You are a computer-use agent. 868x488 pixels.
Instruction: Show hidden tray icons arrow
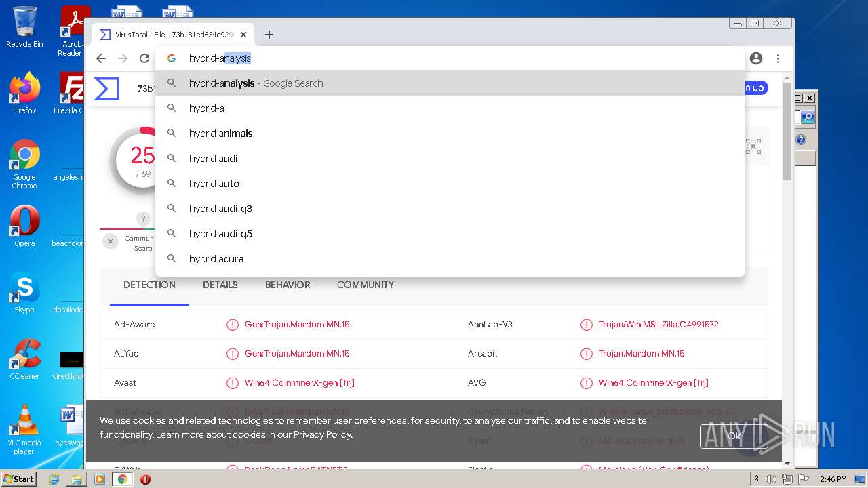pos(757,479)
